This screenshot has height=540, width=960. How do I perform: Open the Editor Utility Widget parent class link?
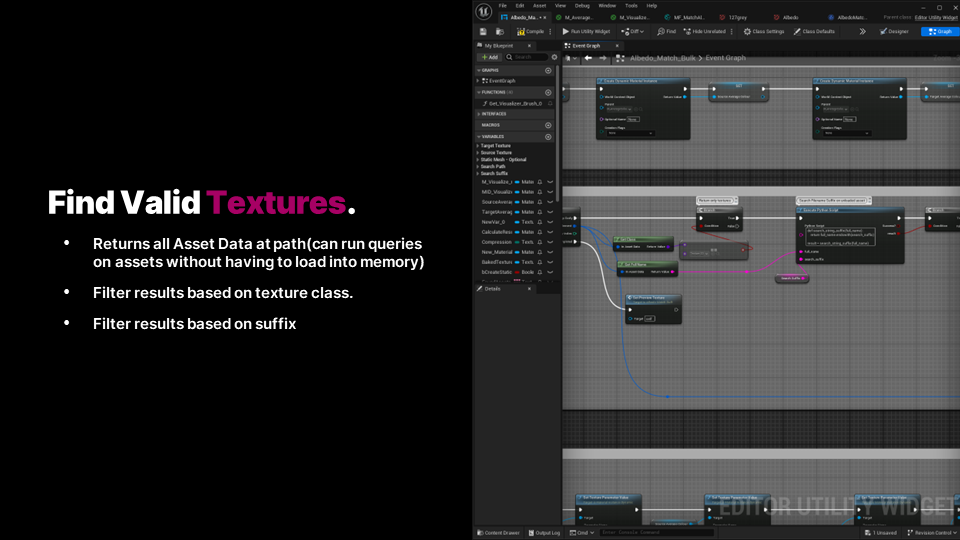point(936,17)
